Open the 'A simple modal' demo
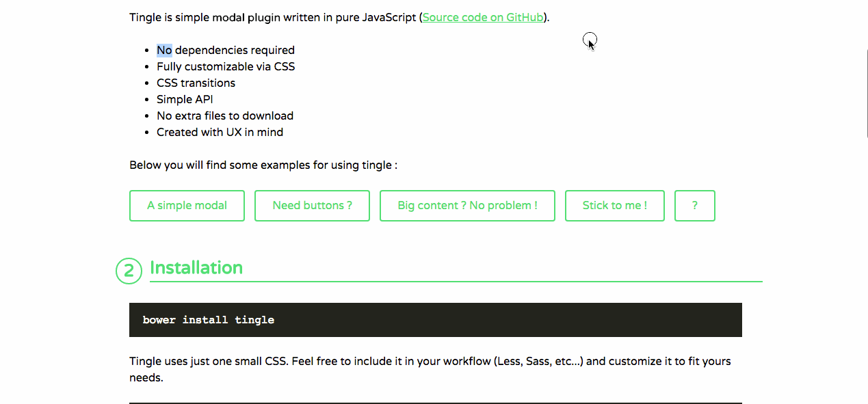This screenshot has height=404, width=868. pos(187,205)
